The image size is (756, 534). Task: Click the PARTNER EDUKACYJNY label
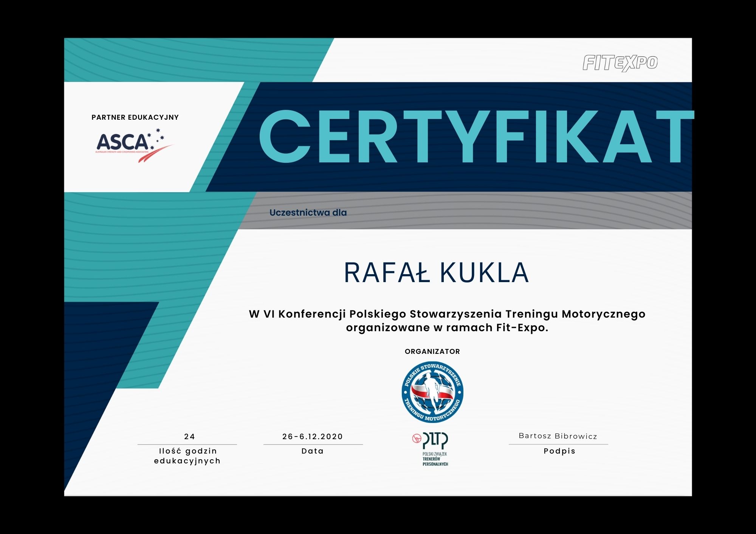(135, 117)
